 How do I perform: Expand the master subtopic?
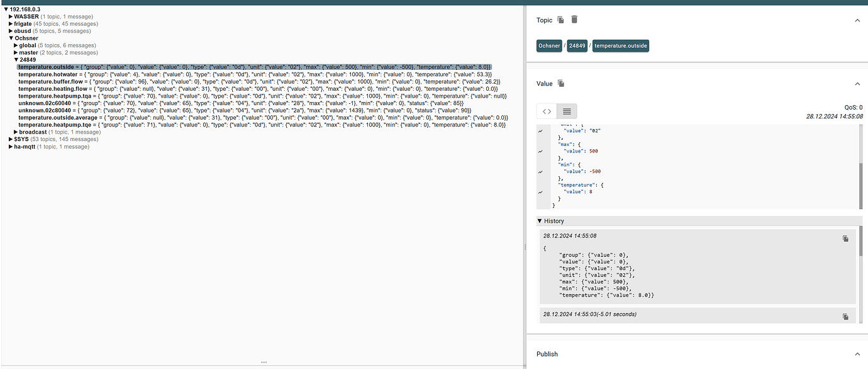tap(16, 53)
